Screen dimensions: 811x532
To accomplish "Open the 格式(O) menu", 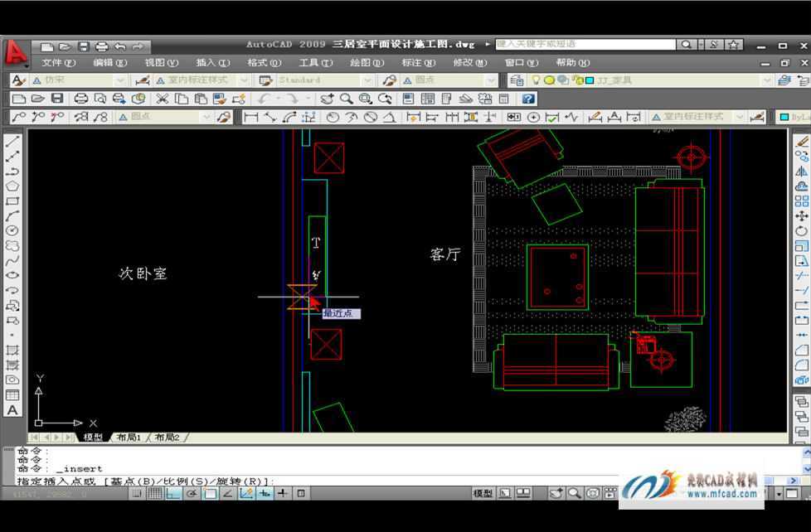I will (264, 63).
